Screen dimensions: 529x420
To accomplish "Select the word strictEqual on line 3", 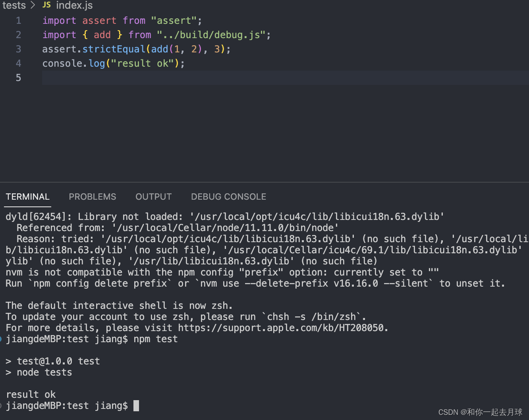I will [x=114, y=49].
